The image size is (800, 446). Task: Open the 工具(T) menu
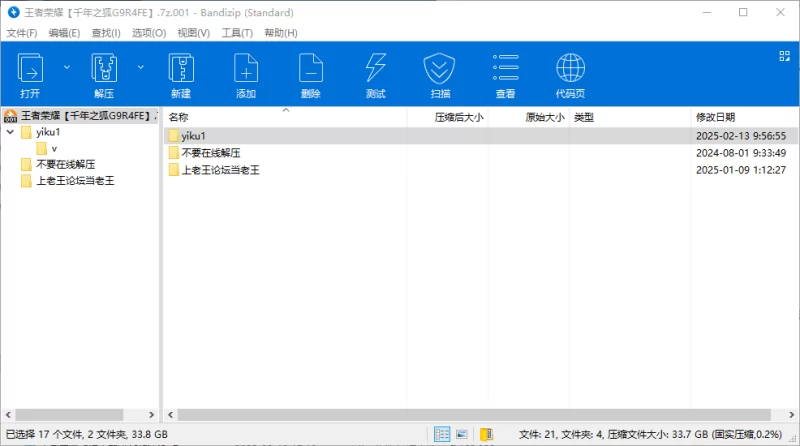237,33
